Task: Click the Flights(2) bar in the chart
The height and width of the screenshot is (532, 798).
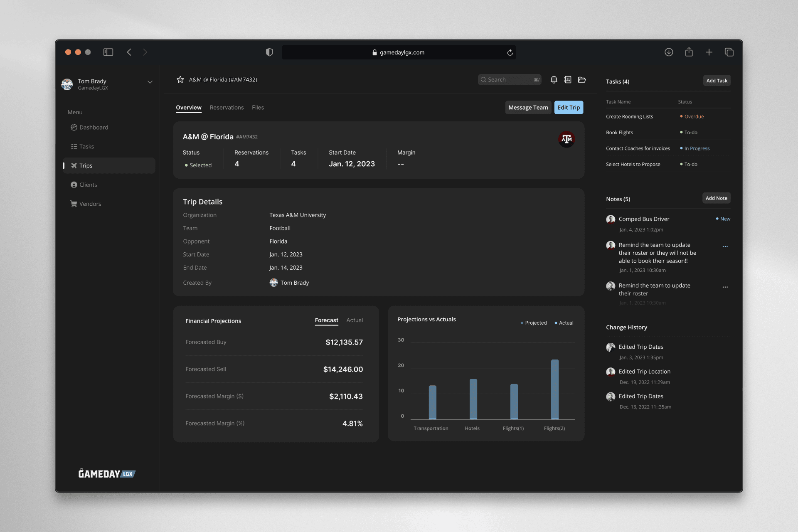Action: pyautogui.click(x=555, y=389)
